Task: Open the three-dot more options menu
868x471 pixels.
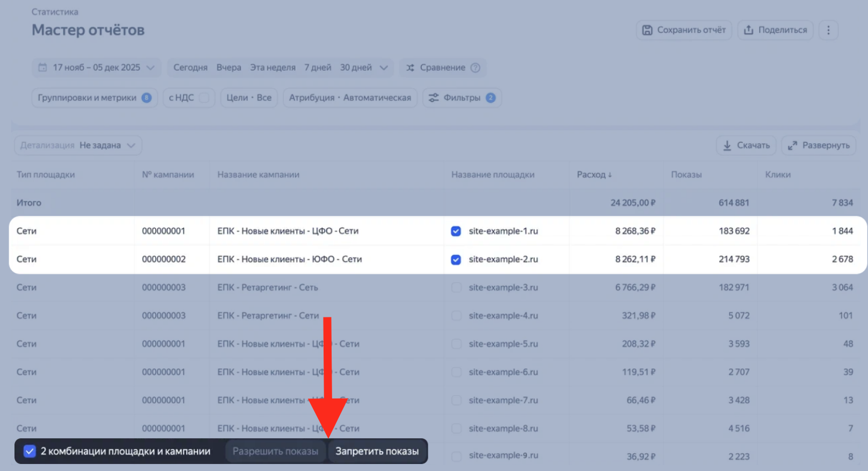Action: (828, 30)
